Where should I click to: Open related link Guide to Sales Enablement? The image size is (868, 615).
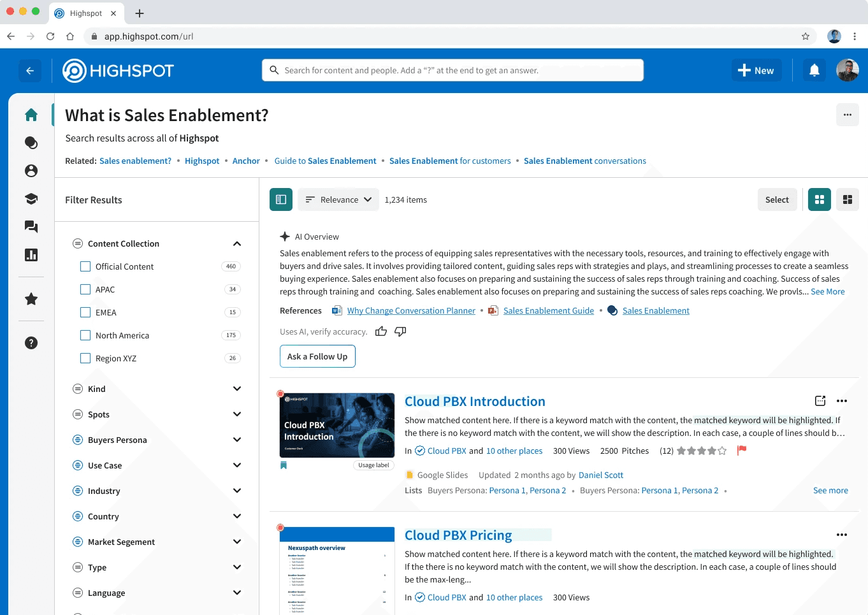[325, 161]
